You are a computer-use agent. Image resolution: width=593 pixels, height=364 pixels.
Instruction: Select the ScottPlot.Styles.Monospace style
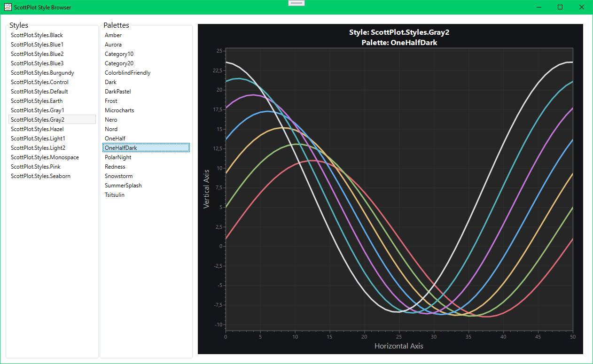pos(44,157)
